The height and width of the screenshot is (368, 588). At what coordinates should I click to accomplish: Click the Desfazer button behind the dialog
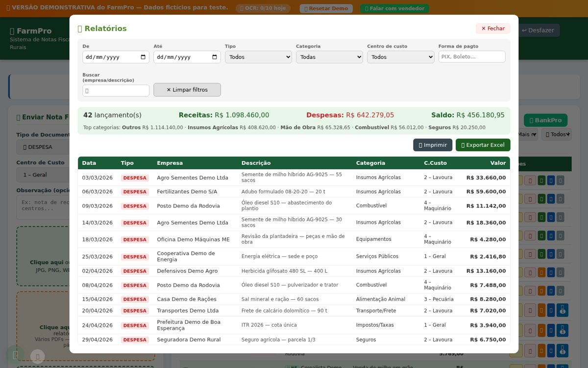click(539, 30)
